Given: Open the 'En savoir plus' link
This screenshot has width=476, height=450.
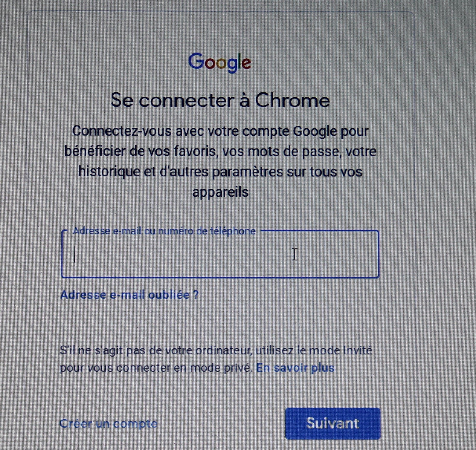Looking at the screenshot, I should (295, 368).
